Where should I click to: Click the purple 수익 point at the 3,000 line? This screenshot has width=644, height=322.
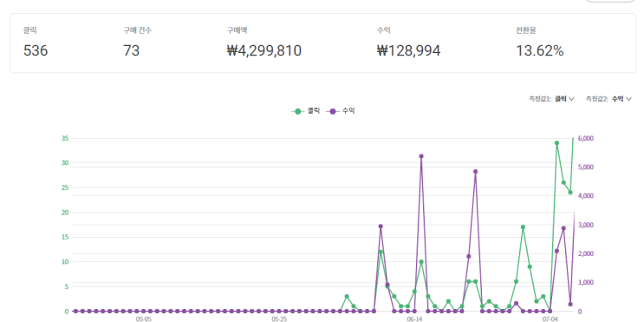pyautogui.click(x=381, y=227)
